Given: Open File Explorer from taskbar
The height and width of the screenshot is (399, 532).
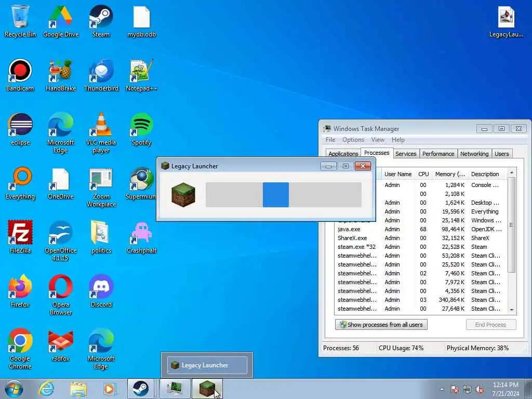Looking at the screenshot, I should (78, 389).
